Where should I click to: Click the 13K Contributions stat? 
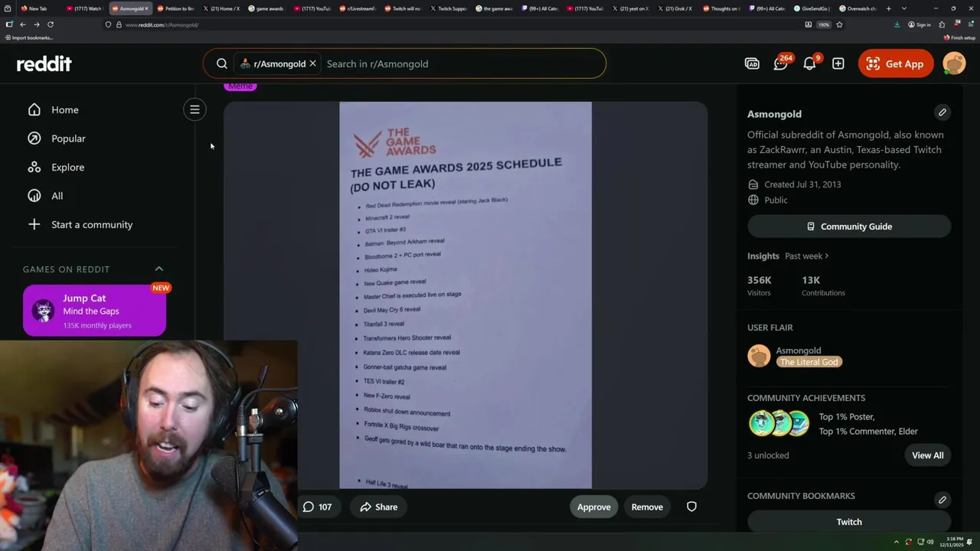(823, 285)
